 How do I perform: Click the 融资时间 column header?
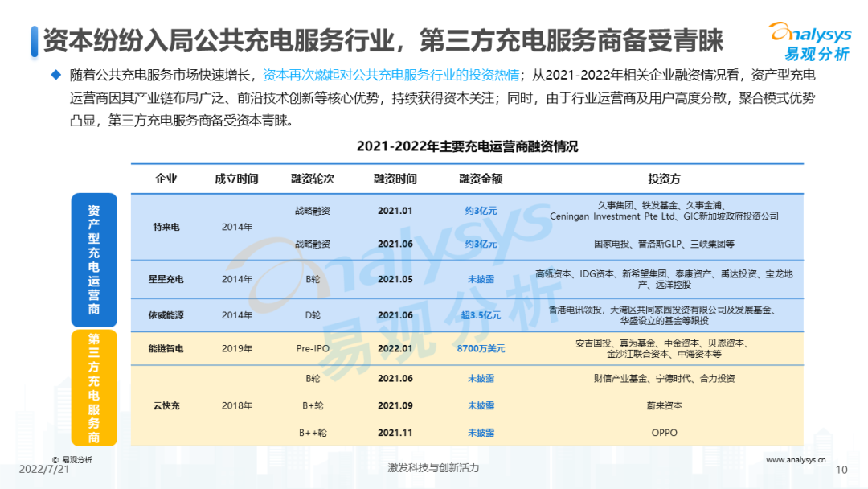(395, 179)
